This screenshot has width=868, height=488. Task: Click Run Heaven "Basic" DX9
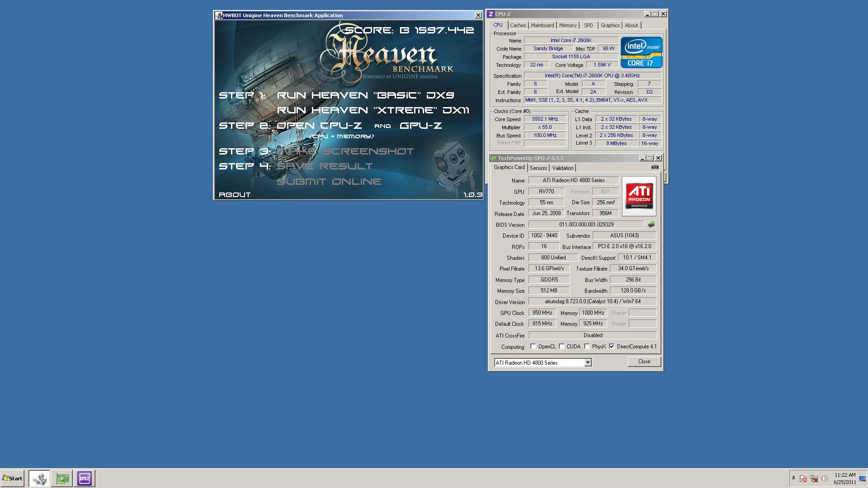(x=365, y=95)
